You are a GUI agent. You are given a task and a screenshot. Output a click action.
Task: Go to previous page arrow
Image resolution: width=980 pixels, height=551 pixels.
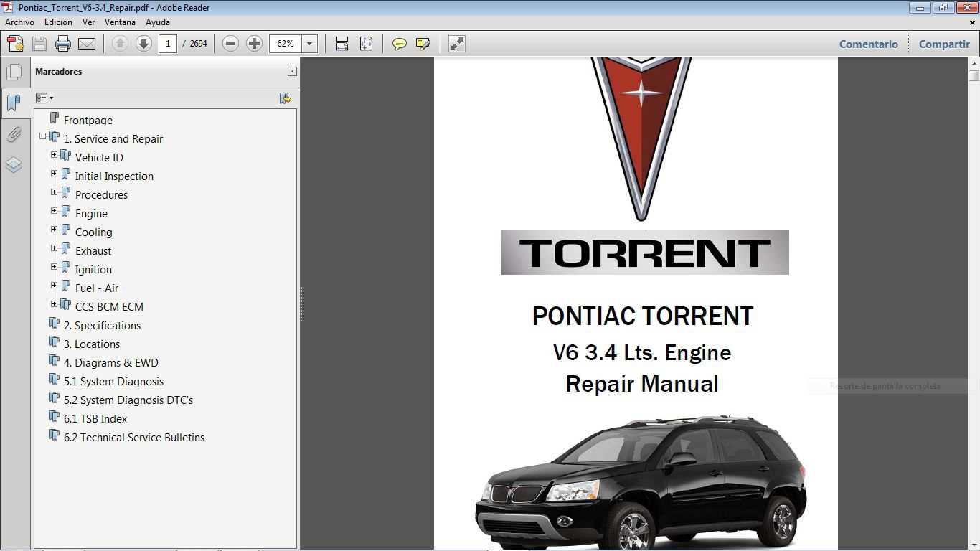[x=120, y=44]
